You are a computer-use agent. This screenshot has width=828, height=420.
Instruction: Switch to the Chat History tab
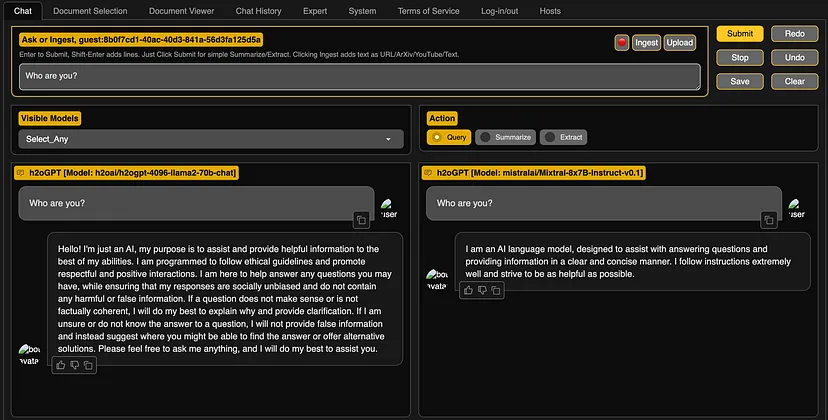click(x=258, y=11)
